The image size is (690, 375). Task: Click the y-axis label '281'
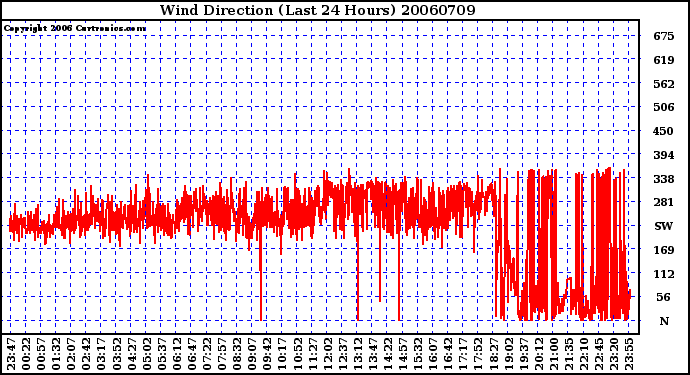click(664, 202)
